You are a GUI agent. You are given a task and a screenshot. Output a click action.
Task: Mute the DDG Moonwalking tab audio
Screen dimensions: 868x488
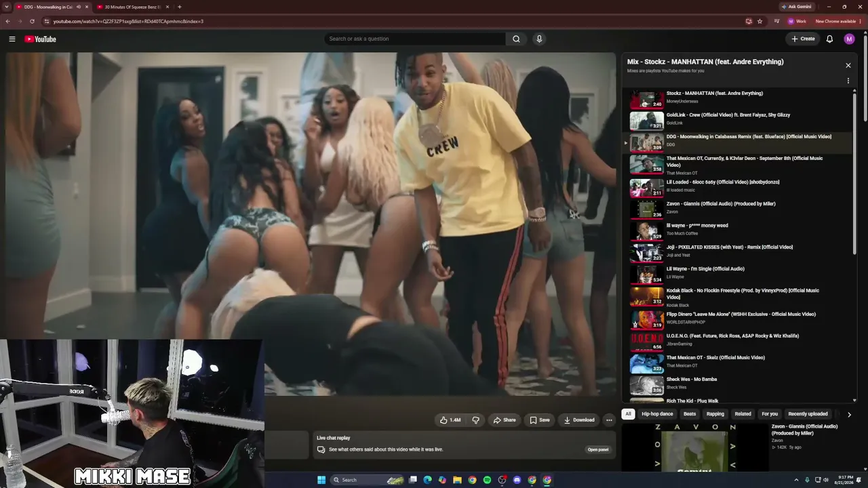click(78, 7)
